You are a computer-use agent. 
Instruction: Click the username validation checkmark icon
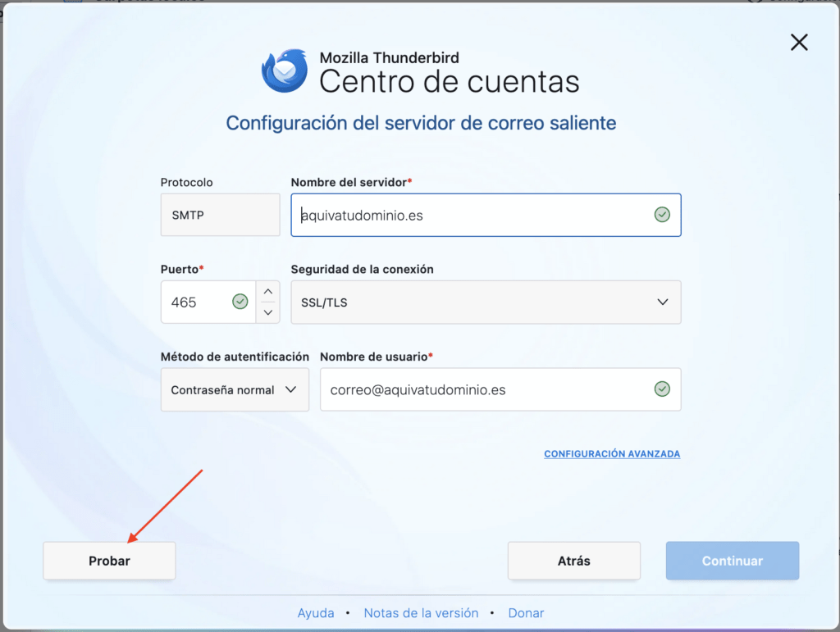(x=662, y=389)
